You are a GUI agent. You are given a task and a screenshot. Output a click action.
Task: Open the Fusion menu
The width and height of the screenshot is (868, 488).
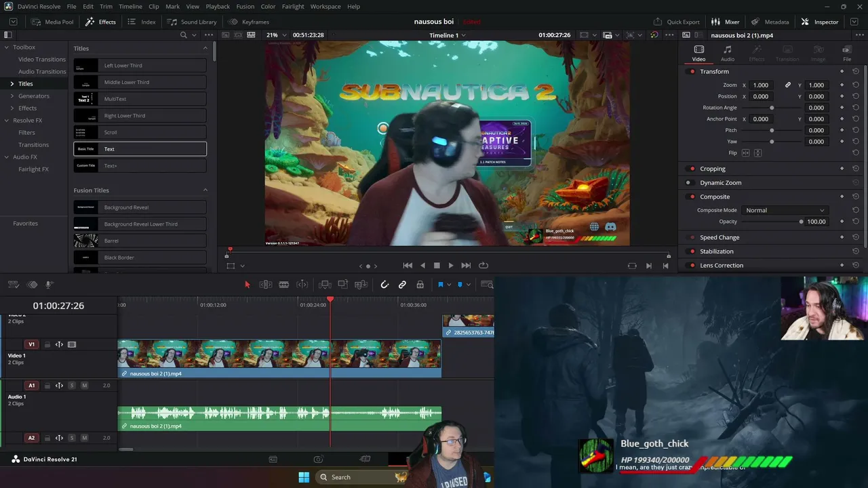[245, 7]
